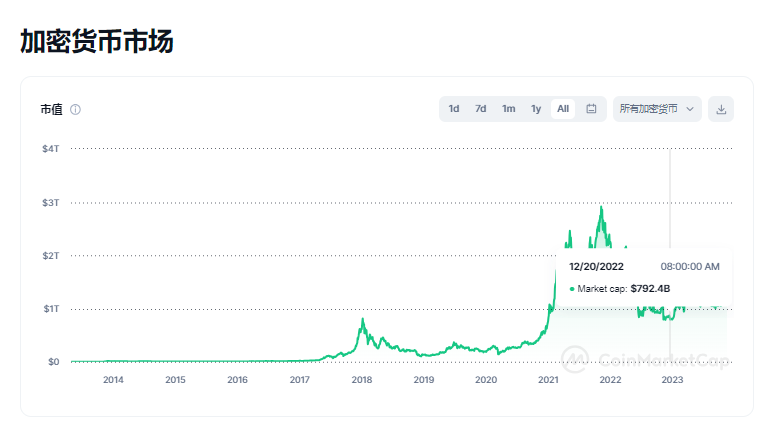Screen dimensions: 765x432
Task: Select the All time range
Action: [563, 109]
